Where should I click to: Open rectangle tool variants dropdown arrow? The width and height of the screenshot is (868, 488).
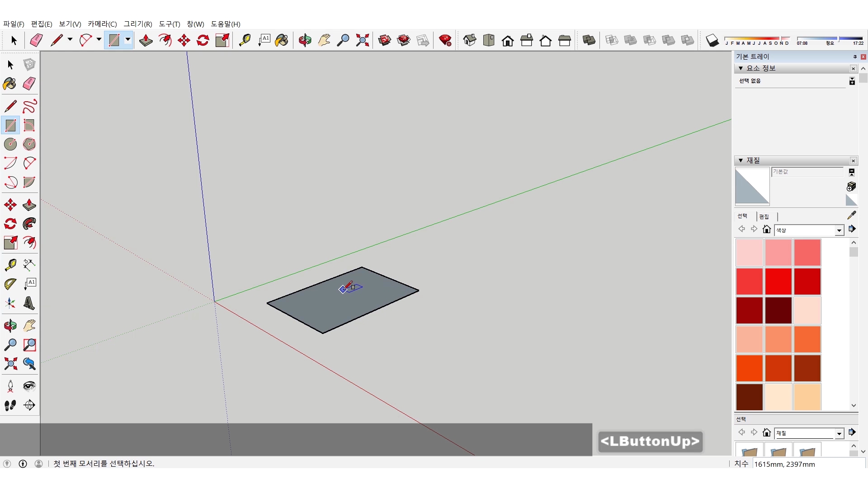coord(128,40)
